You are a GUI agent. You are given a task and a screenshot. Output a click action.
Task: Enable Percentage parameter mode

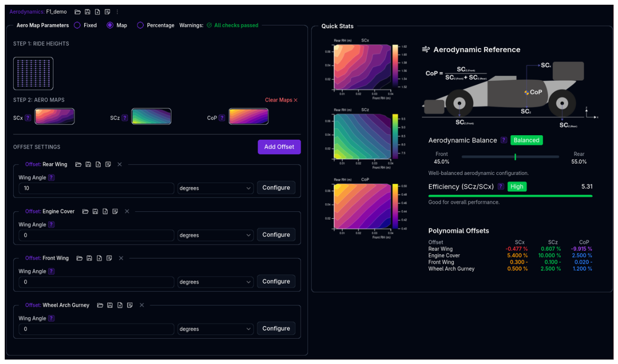click(x=141, y=25)
